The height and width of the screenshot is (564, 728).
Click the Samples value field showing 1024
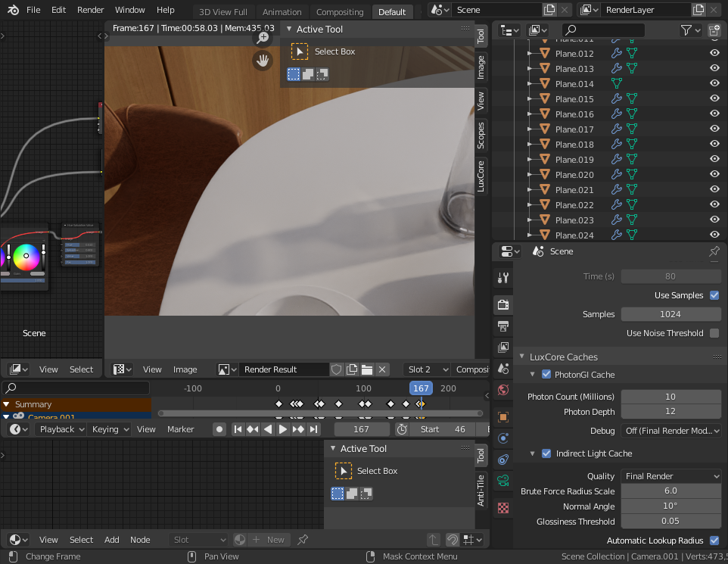click(x=670, y=314)
